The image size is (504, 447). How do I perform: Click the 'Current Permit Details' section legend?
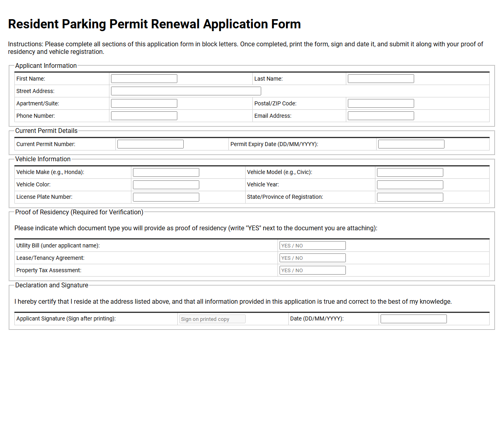(46, 131)
